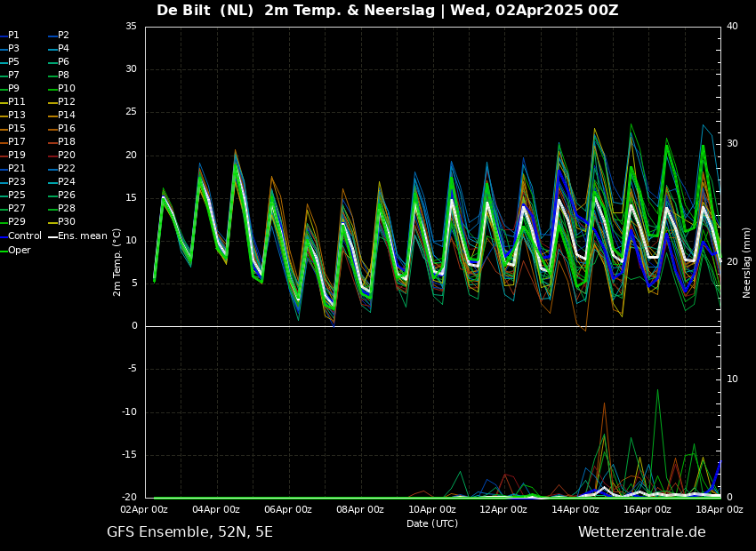The width and height of the screenshot is (756, 551).
Task: Click legend label P10
Action: 62,89
